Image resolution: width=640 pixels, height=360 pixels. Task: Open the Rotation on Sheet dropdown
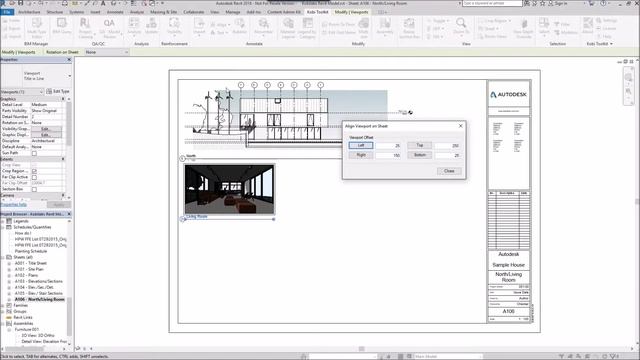107,52
